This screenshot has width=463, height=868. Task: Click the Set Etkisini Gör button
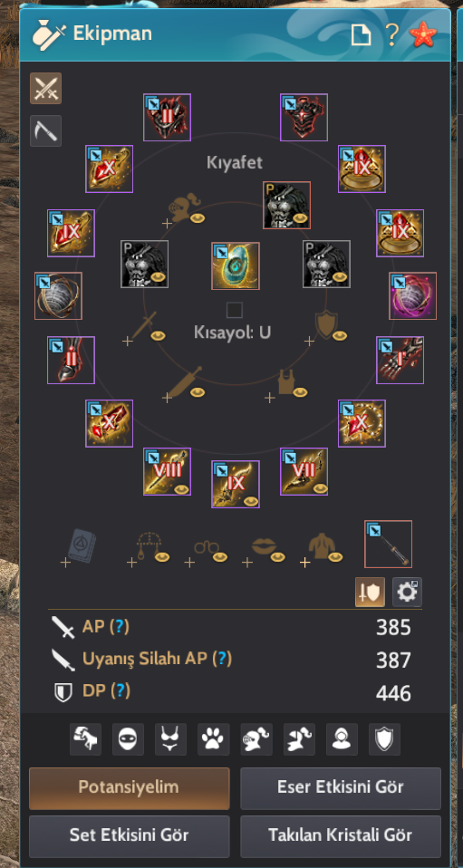(x=129, y=836)
